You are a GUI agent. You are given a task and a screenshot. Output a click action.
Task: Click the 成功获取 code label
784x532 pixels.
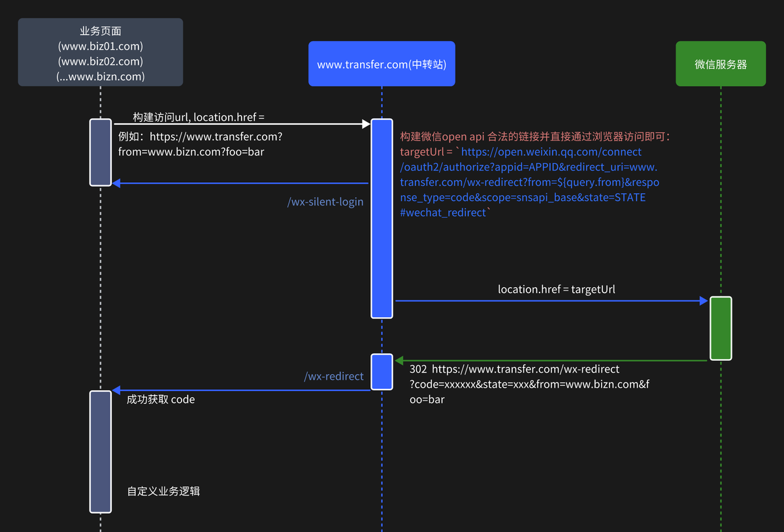click(x=161, y=399)
